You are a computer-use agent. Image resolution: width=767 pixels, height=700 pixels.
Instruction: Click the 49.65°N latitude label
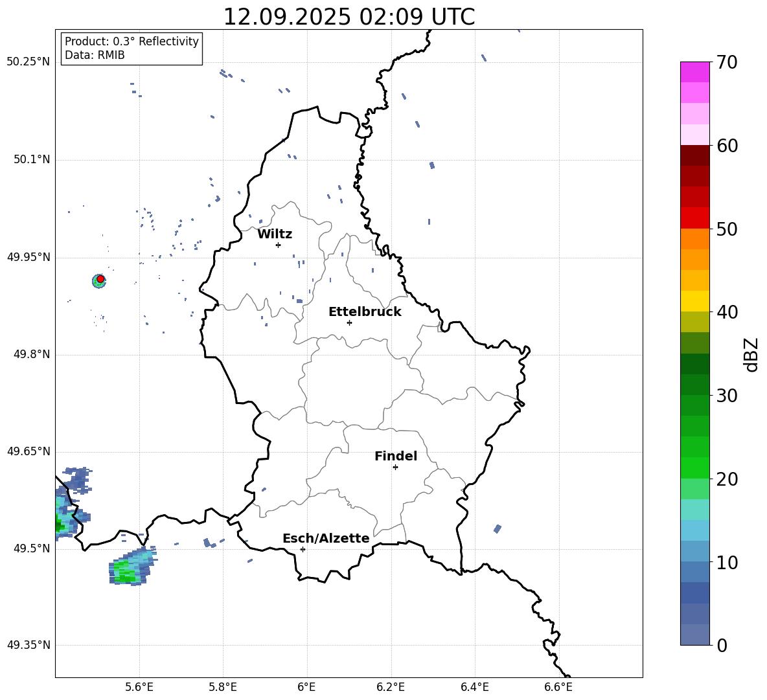pyautogui.click(x=29, y=451)
